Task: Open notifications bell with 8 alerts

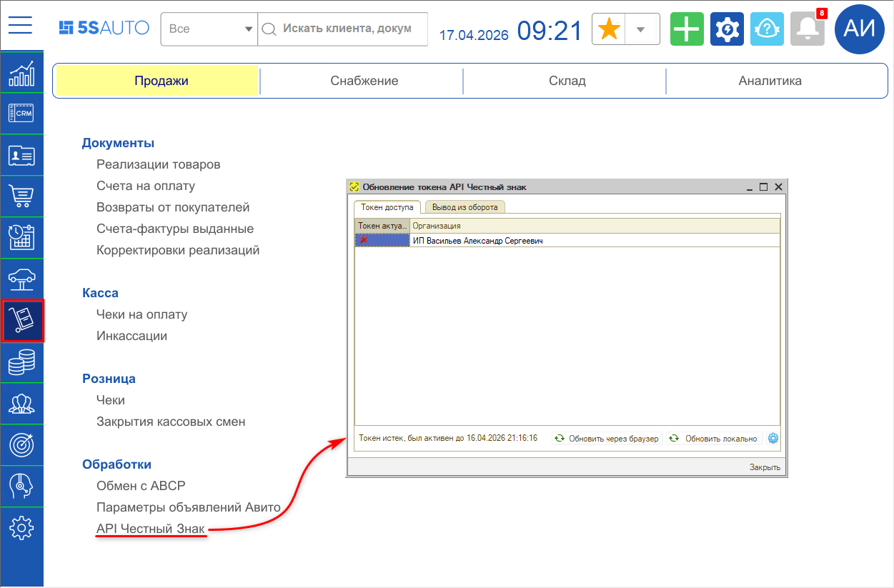Action: tap(808, 29)
